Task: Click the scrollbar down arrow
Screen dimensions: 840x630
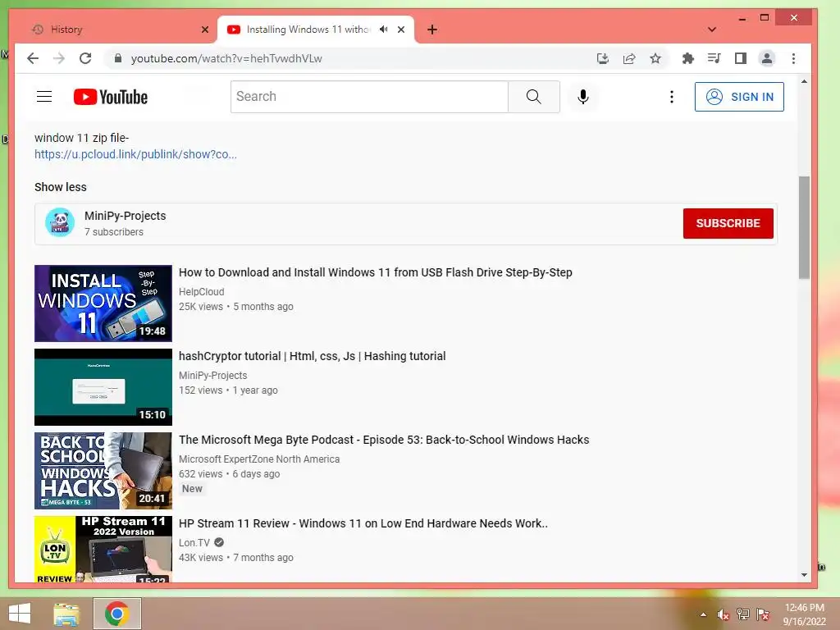Action: coord(804,575)
